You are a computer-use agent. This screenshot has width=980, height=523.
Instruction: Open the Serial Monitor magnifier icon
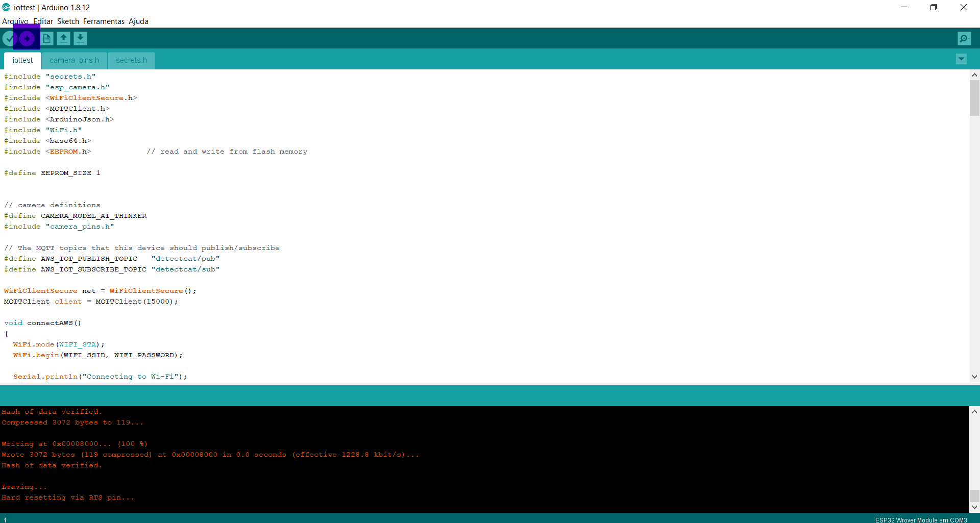(x=964, y=39)
